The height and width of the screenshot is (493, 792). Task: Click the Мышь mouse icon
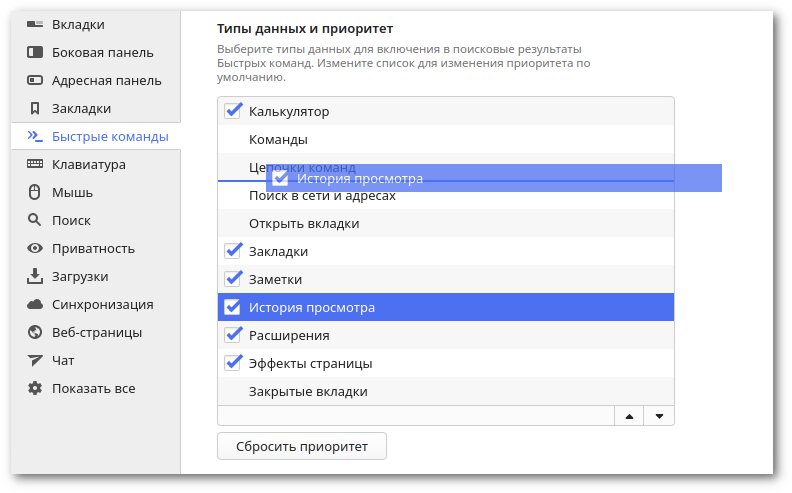(35, 192)
